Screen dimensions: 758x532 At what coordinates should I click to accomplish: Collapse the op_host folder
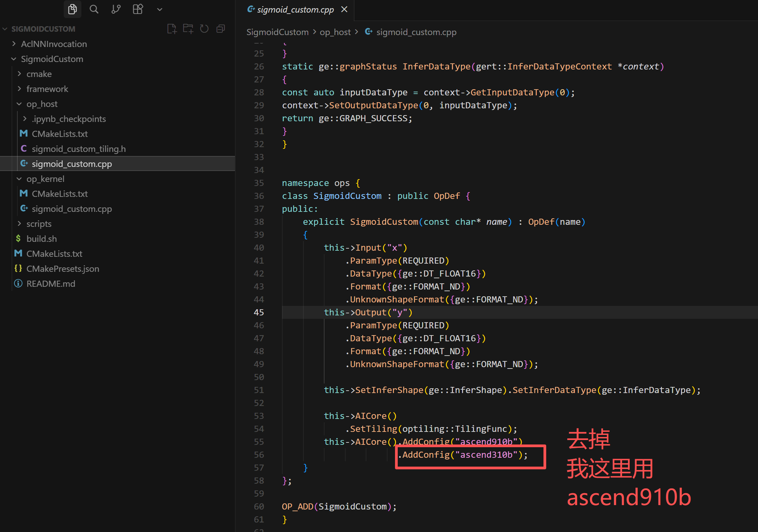(x=42, y=104)
